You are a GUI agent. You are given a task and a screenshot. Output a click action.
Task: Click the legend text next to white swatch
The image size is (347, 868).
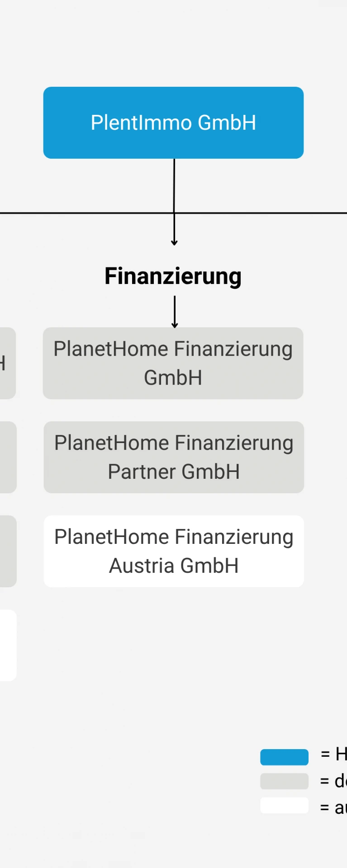[333, 807]
